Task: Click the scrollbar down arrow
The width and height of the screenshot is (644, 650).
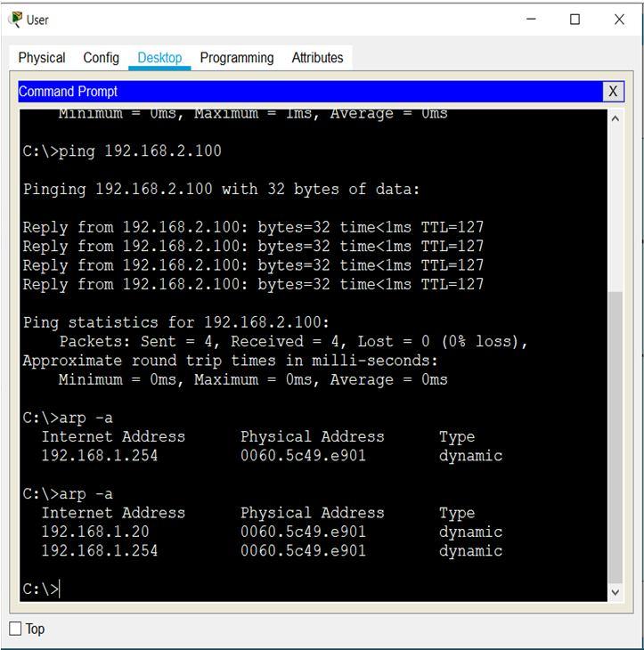Action: coord(615,592)
